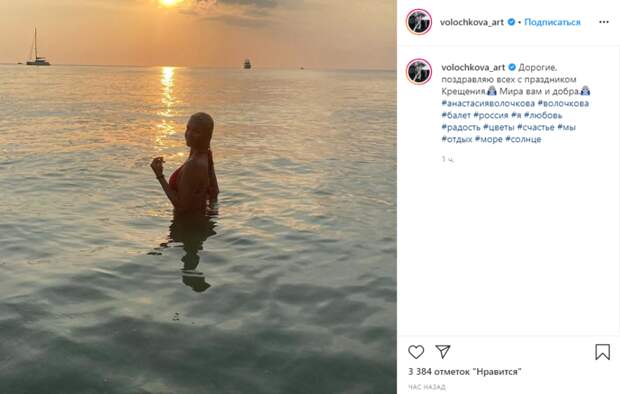The width and height of the screenshot is (620, 394).
Task: Click the Подписаться follow button
Action: 552,22
